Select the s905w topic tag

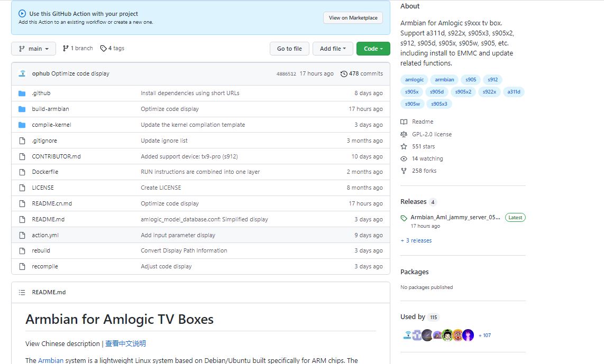(412, 104)
